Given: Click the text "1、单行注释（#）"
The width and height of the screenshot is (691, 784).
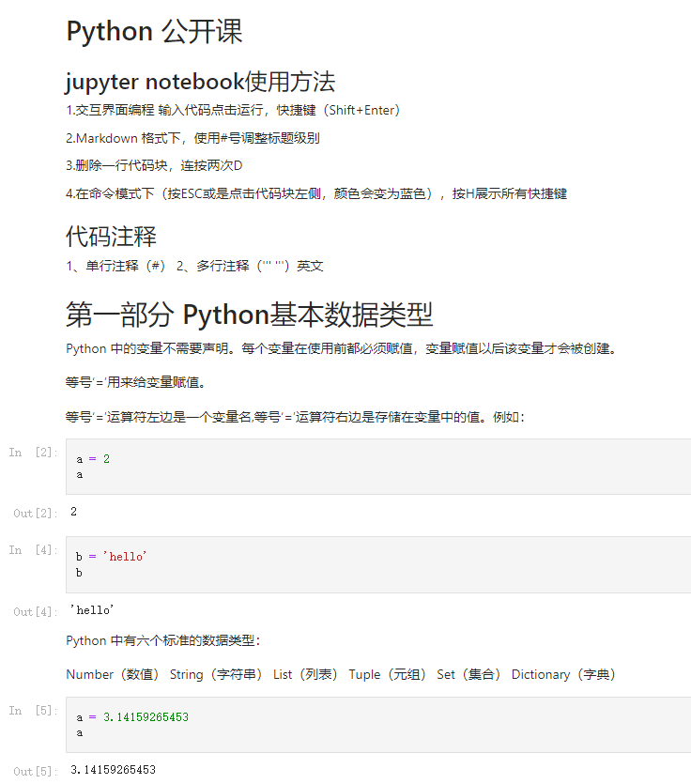Looking at the screenshot, I should point(116,266).
